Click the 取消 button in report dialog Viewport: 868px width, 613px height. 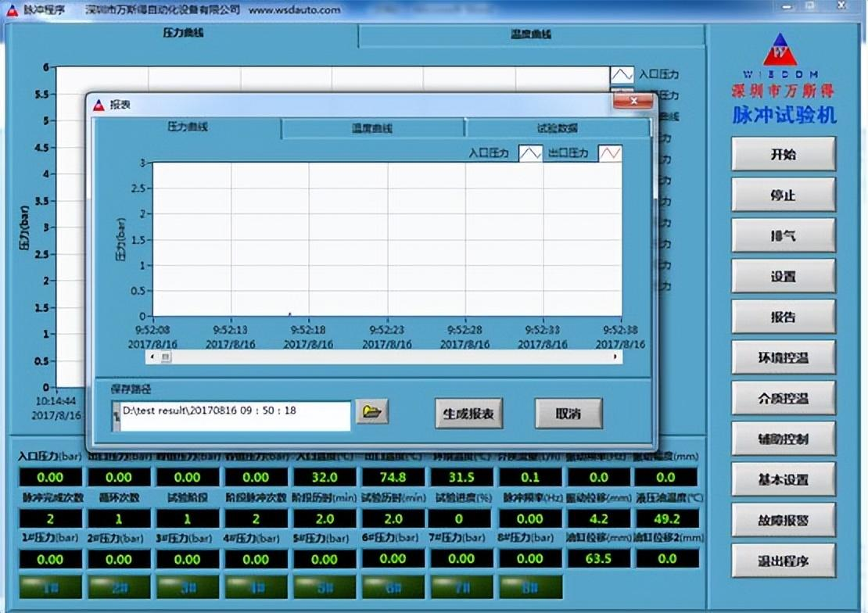tap(568, 413)
